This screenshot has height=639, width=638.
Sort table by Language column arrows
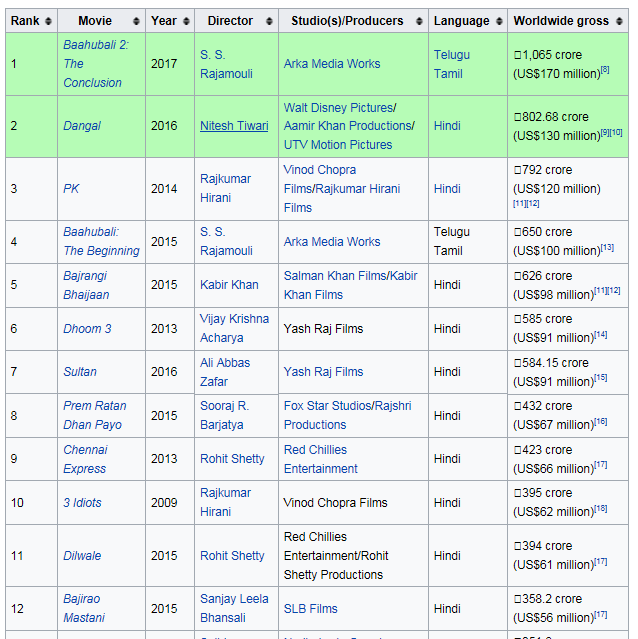coord(499,21)
